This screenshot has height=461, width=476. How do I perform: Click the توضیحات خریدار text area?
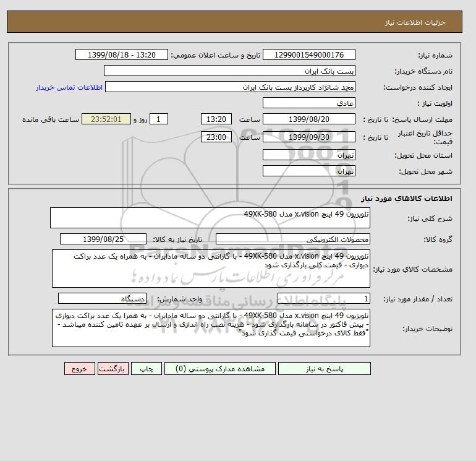(211, 328)
